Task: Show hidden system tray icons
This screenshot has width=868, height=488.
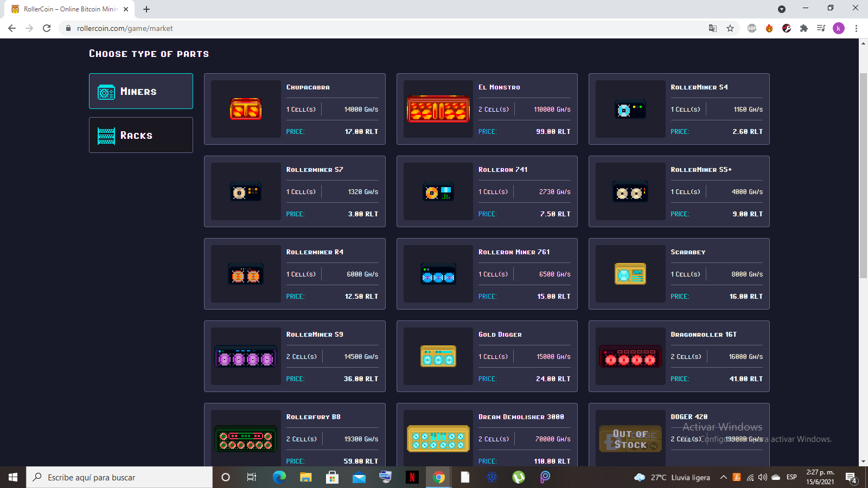Action: click(x=723, y=477)
